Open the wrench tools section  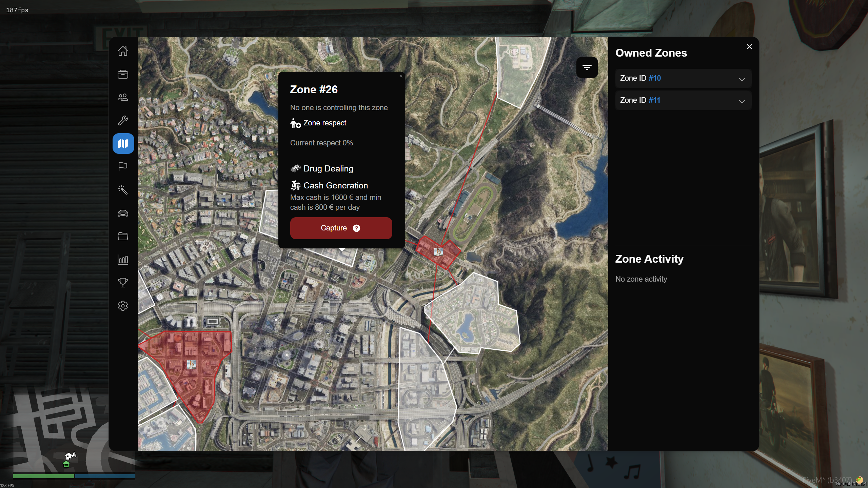[x=123, y=120]
